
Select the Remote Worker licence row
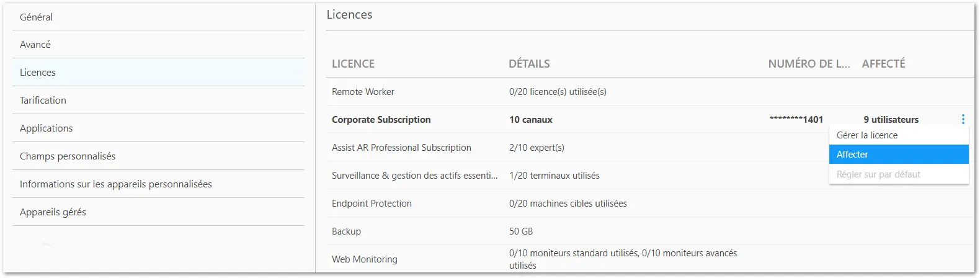tap(650, 92)
